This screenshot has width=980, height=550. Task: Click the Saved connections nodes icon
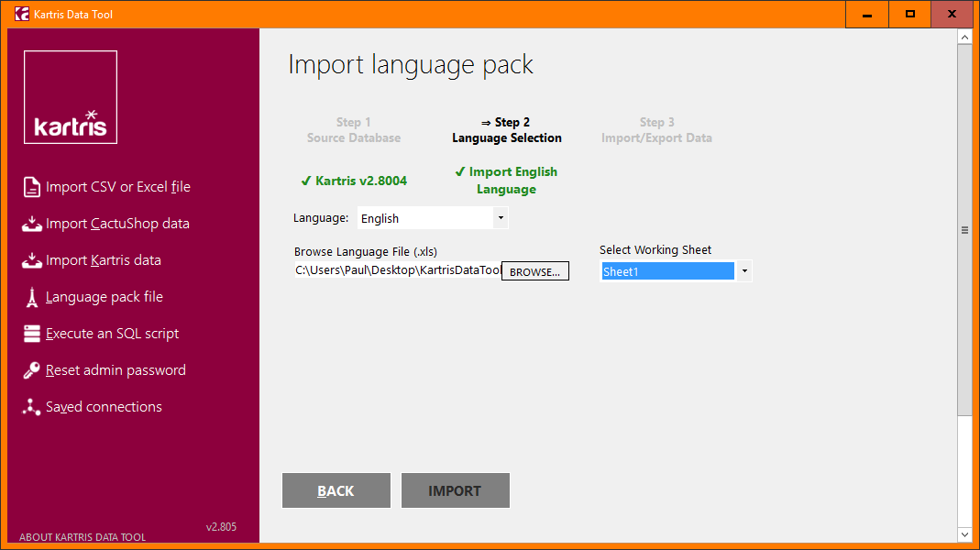click(x=31, y=407)
